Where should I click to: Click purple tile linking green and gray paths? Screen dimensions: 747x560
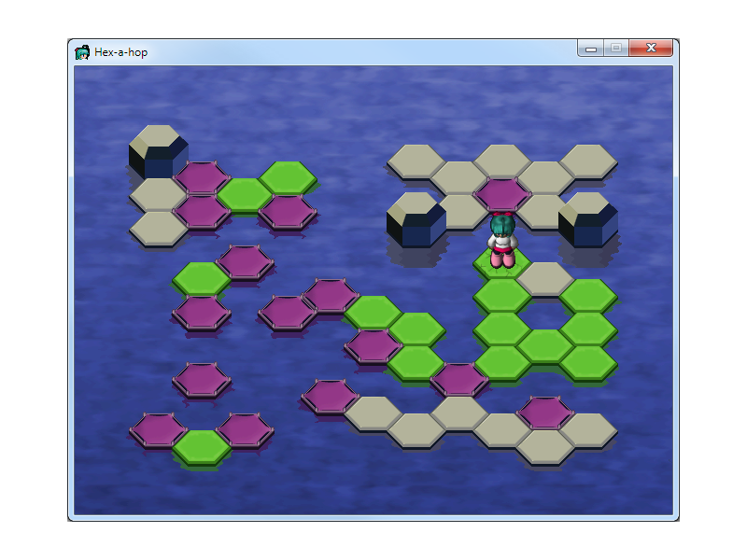[459, 378]
